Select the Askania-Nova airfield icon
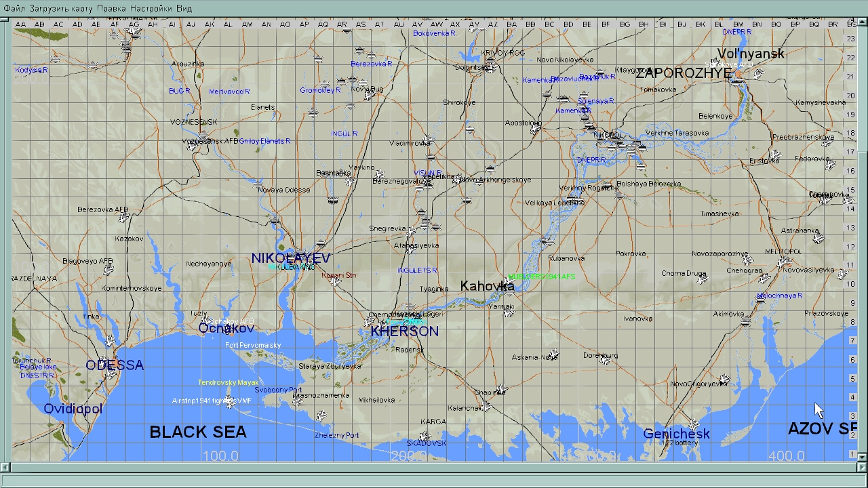 (553, 354)
